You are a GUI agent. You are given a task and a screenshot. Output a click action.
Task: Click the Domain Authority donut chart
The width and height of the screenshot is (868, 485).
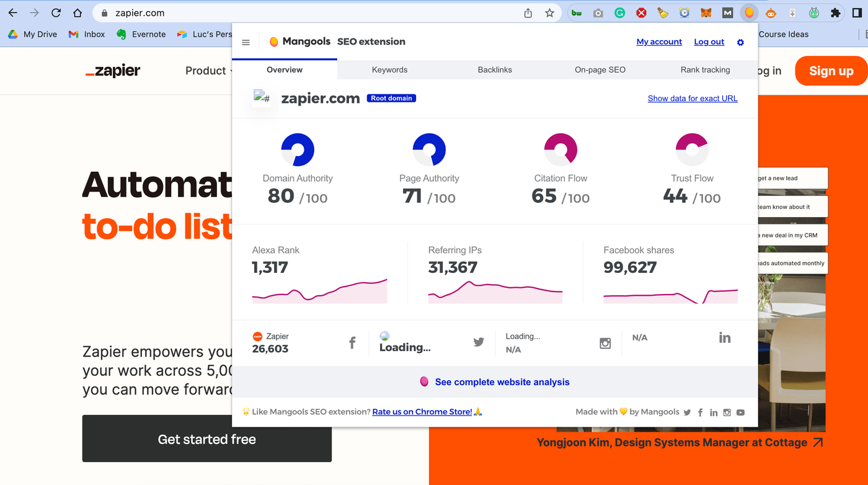point(298,149)
